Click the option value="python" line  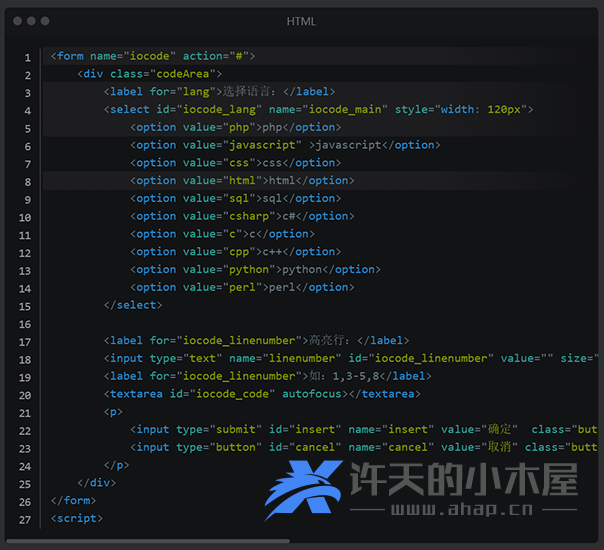tap(255, 269)
